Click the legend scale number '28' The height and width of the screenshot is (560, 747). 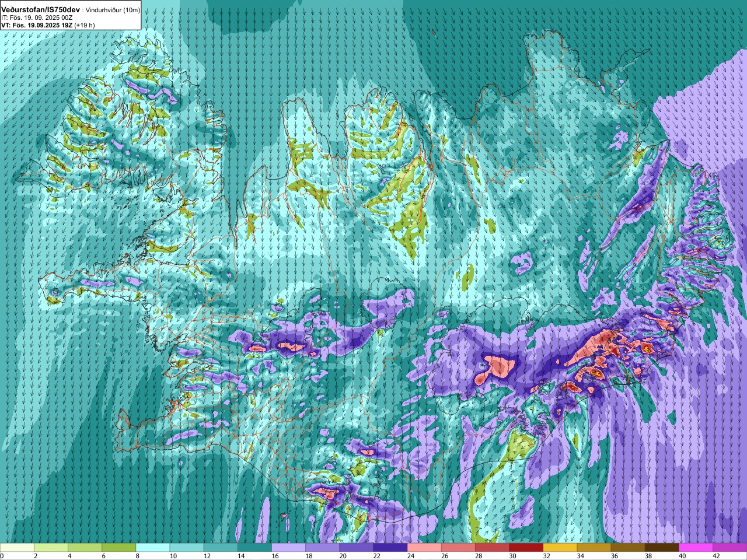tap(479, 556)
